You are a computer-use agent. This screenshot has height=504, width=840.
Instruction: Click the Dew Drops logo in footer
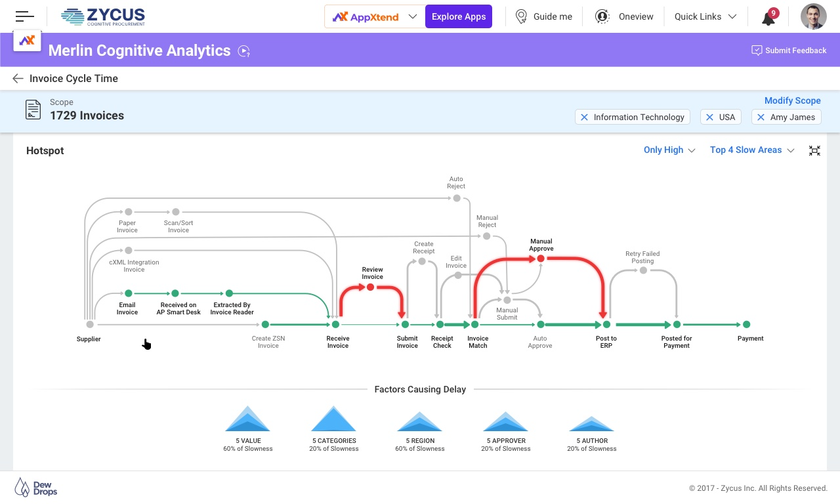click(36, 487)
